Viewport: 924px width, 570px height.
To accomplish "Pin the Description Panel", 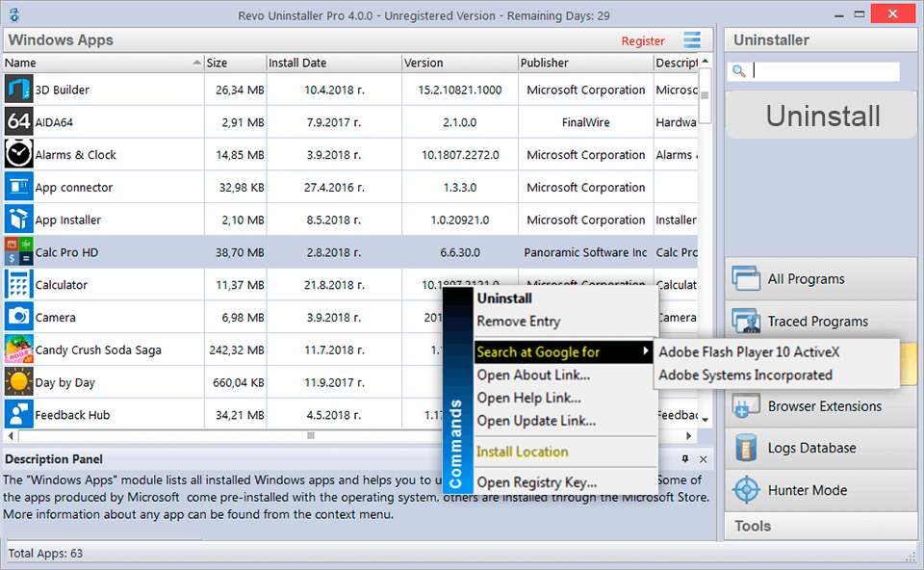I will 685,458.
